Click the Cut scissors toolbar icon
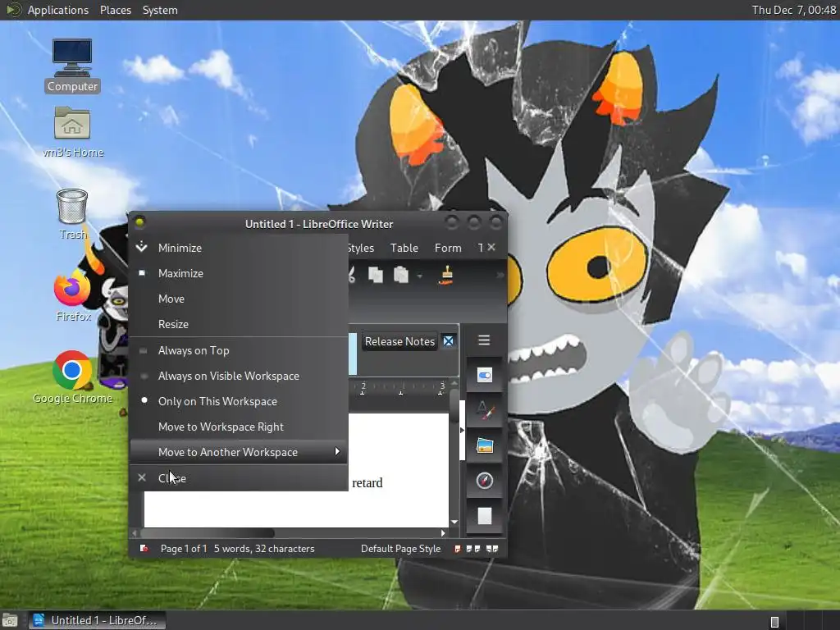 coord(351,275)
